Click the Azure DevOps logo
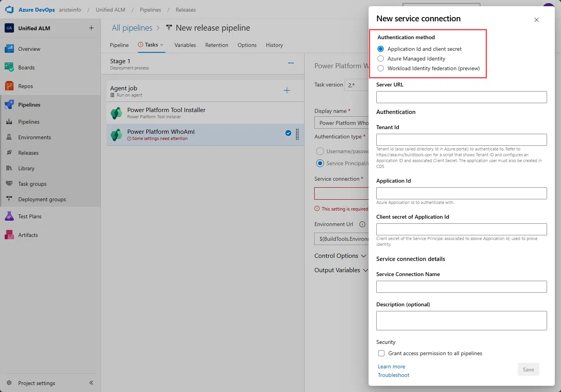Image resolution: width=561 pixels, height=392 pixels. point(9,9)
